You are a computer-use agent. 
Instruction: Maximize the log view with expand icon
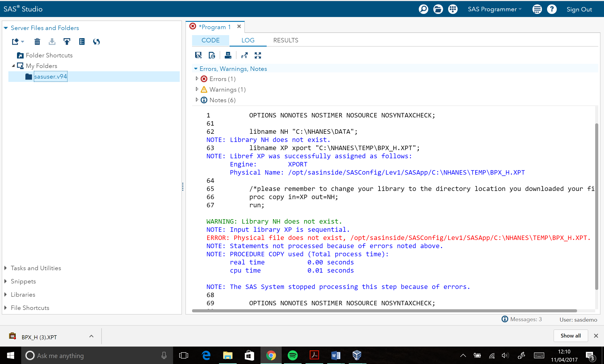click(x=258, y=55)
